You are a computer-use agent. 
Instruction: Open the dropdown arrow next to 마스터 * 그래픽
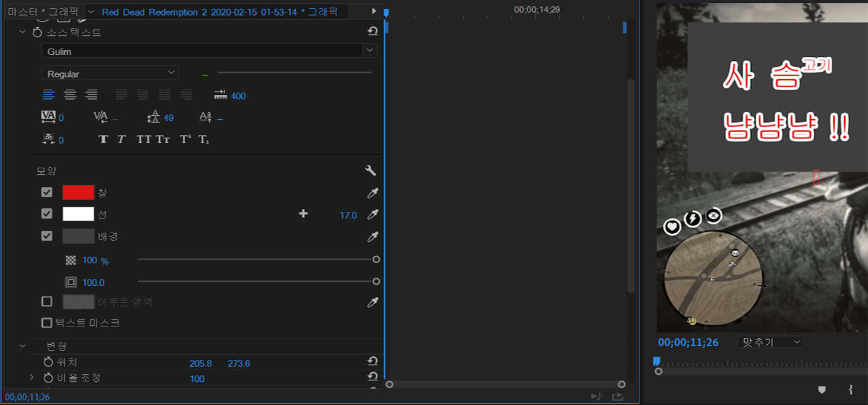coord(91,11)
